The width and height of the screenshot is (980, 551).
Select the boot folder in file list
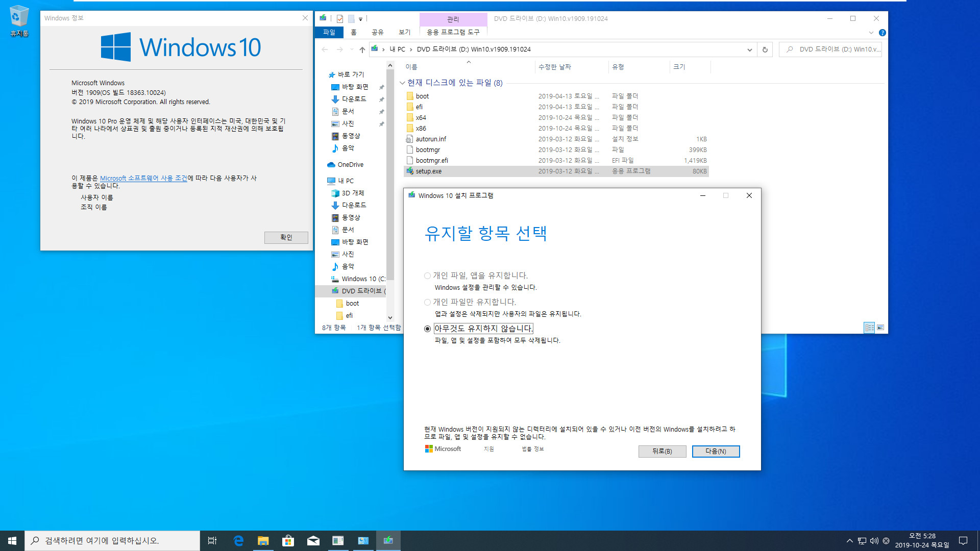(x=556, y=96)
